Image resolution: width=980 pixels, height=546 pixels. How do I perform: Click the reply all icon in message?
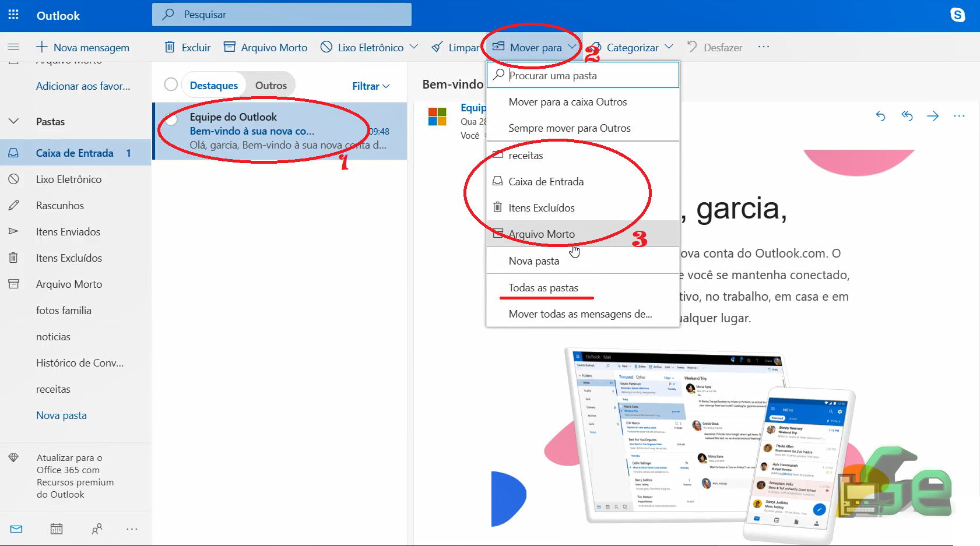(x=907, y=116)
